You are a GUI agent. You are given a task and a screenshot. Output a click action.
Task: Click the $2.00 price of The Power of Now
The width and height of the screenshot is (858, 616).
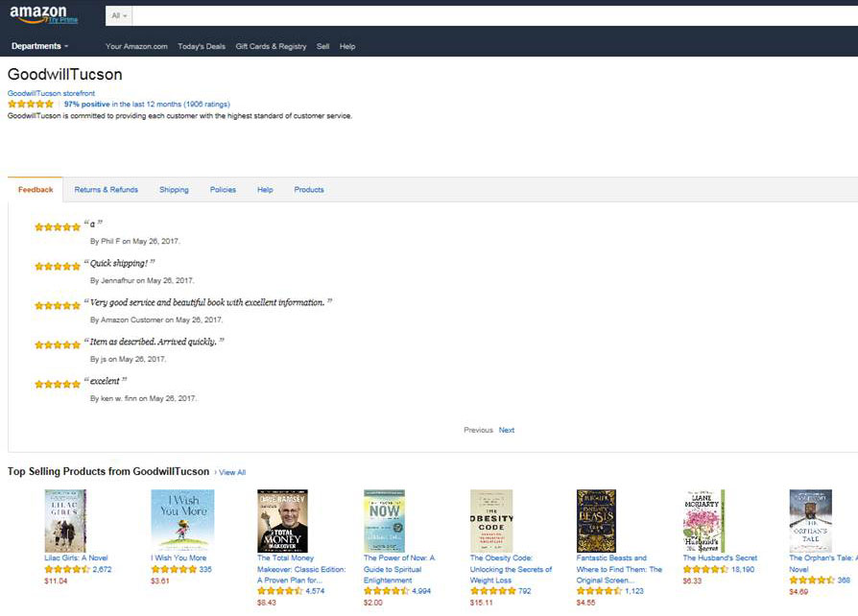coord(373,603)
